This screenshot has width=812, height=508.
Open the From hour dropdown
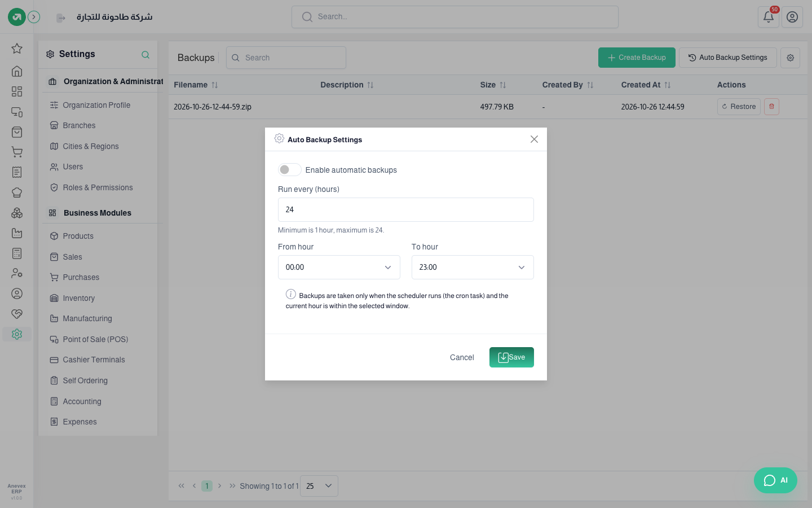[x=339, y=268]
